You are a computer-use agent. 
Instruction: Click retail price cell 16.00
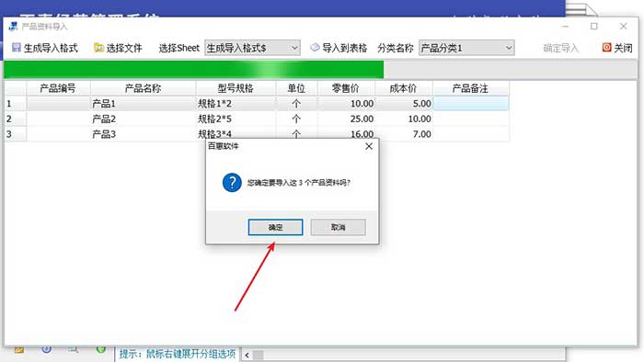[x=346, y=134]
